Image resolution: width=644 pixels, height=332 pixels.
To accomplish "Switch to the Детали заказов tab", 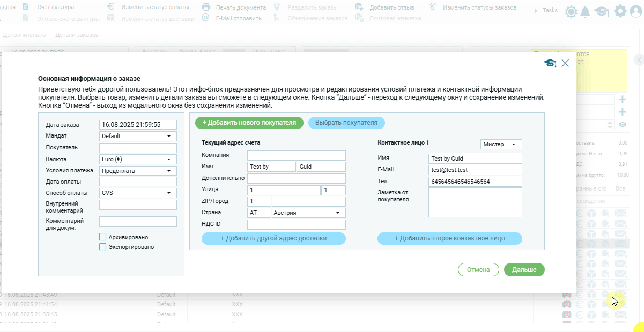I will [x=77, y=35].
